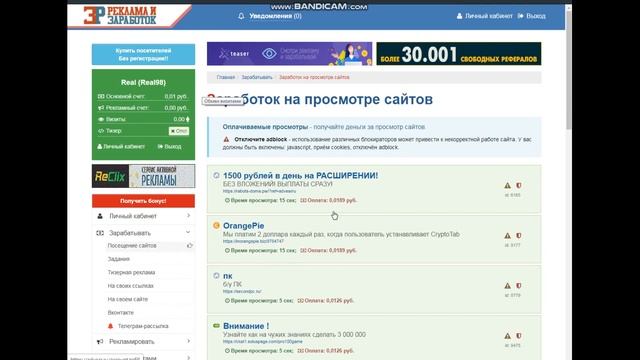
Task: Click the adblock warning triangle icon
Action: pyautogui.click(x=226, y=139)
